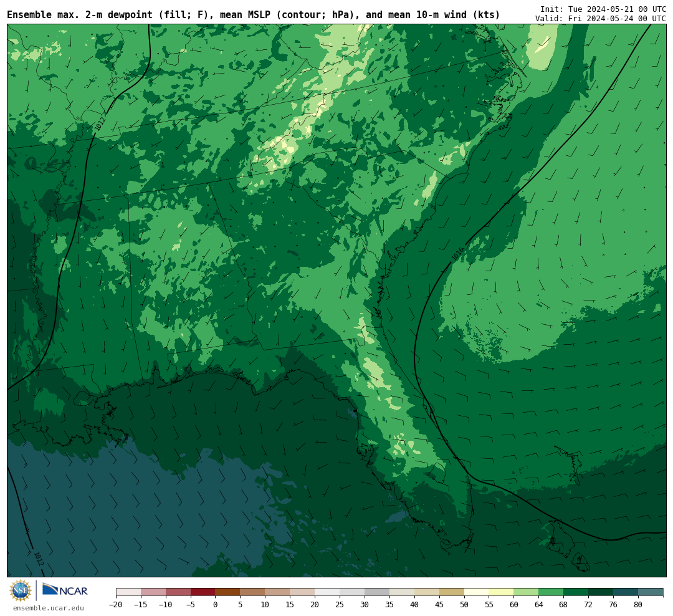
Task: Click the light green swatch between 60 and 64
Action: click(x=526, y=592)
